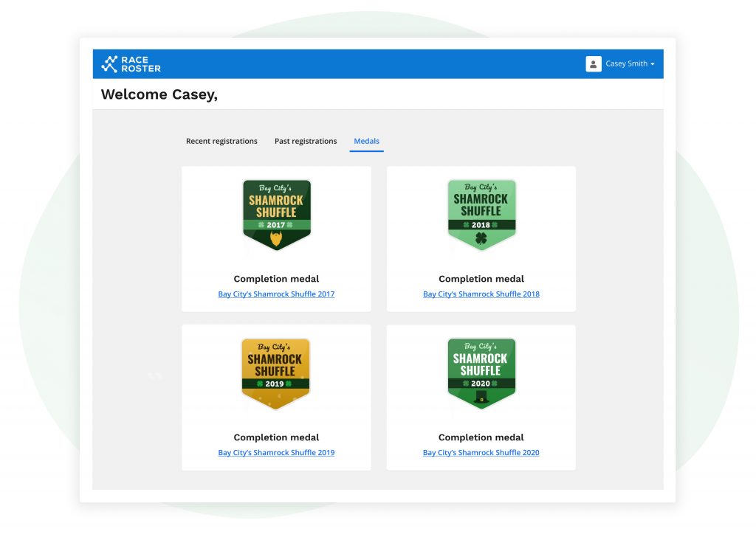Click the user avatar icon in header
Screen dimensions: 756x537
594,64
